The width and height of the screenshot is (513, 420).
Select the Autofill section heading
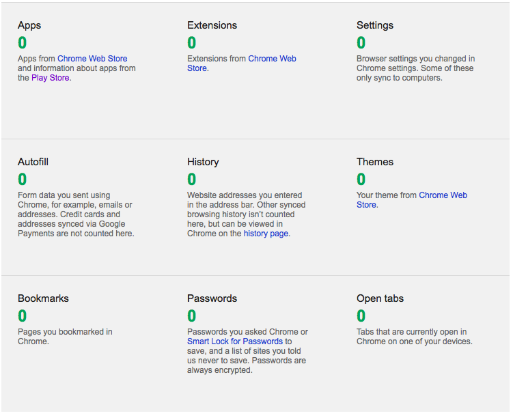pyautogui.click(x=33, y=162)
